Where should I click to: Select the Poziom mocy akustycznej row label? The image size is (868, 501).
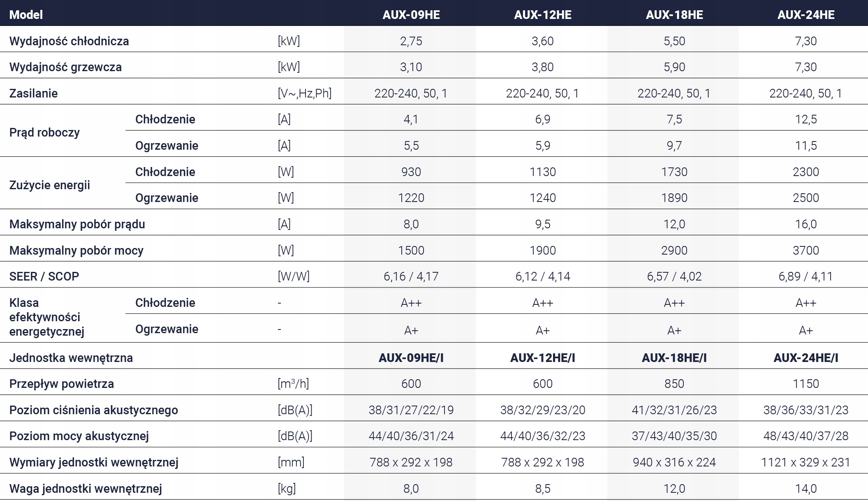pyautogui.click(x=79, y=436)
